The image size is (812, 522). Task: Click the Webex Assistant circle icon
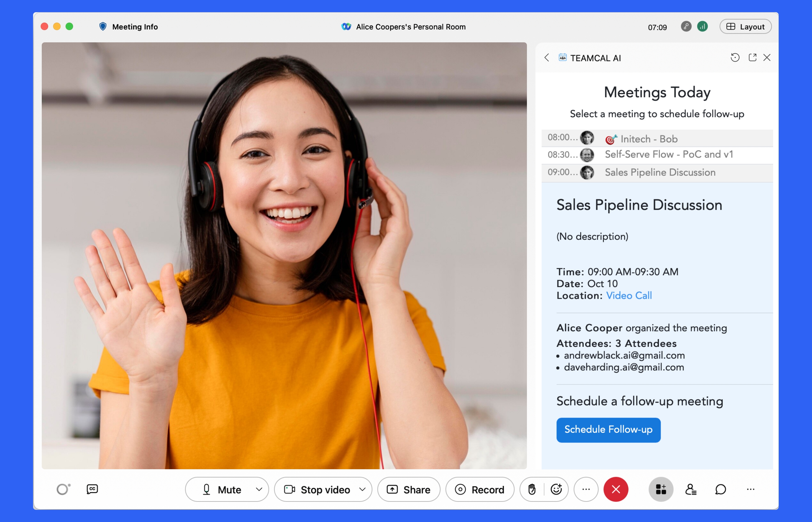coord(63,489)
